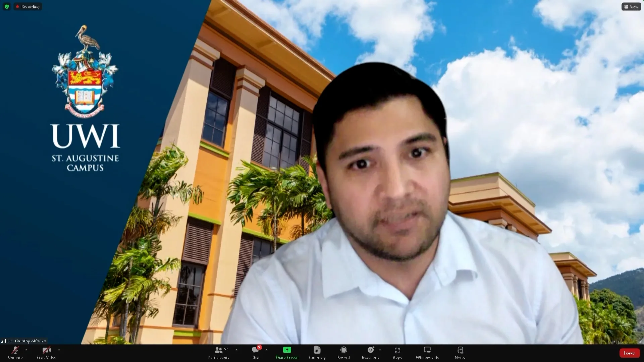Screen dimensions: 644x362
Task: Expand video options arrow beside Start Video
Action: click(x=59, y=350)
